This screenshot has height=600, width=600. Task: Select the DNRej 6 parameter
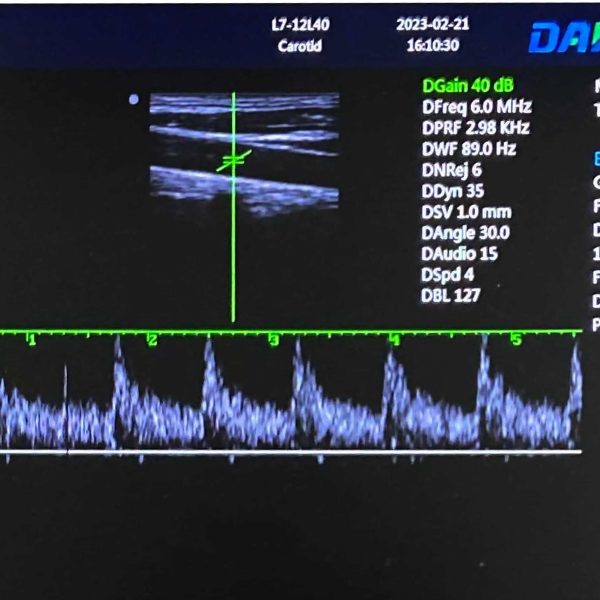[451, 170]
